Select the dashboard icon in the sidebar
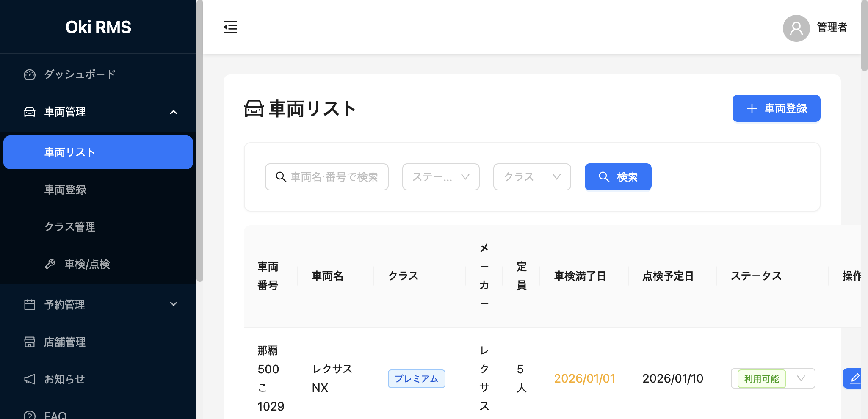The height and width of the screenshot is (419, 868). pyautogui.click(x=30, y=74)
